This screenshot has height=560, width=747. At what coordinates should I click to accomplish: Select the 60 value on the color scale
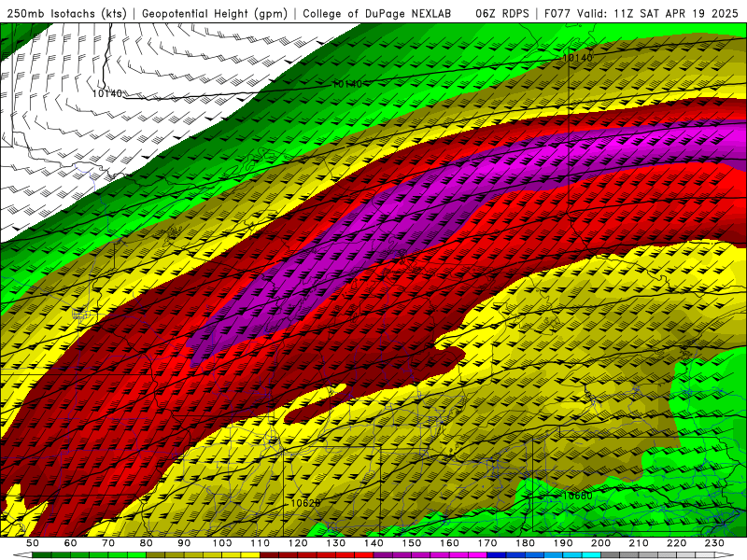point(71,543)
